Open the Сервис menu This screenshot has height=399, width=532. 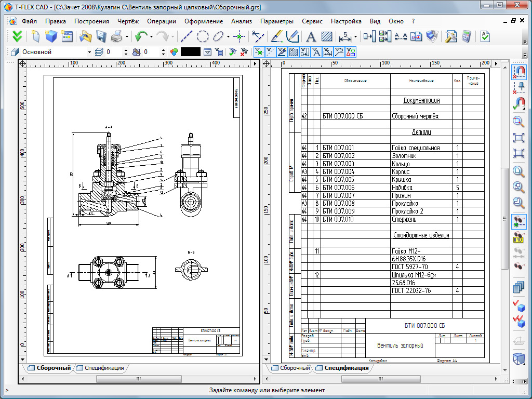coord(312,21)
